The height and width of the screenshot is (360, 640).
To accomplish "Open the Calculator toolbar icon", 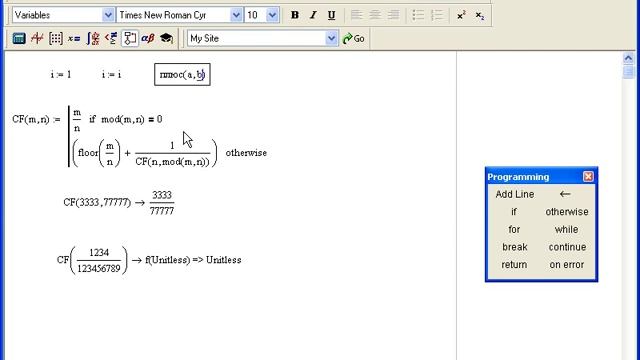I will [19, 38].
